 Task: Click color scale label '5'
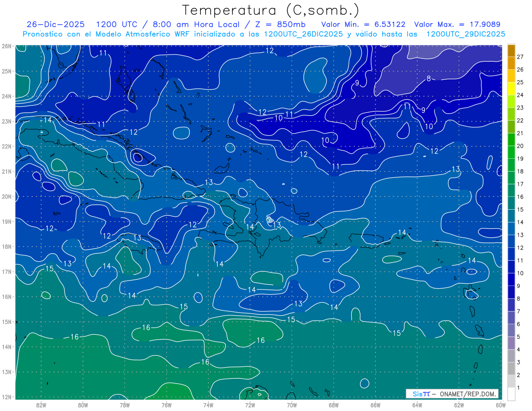coord(519,337)
